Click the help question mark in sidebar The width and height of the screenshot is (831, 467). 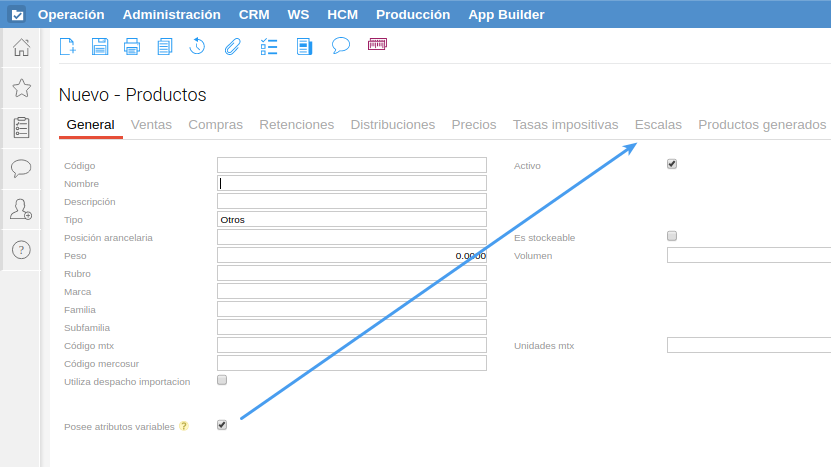21,250
